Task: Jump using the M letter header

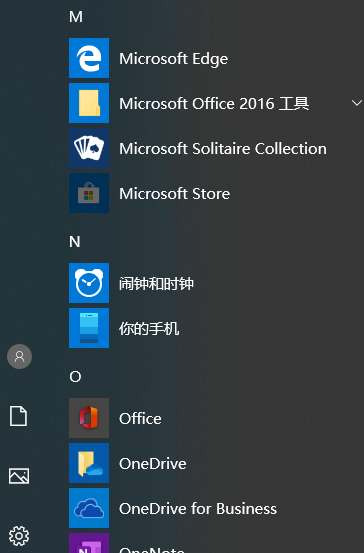Action: [76, 17]
